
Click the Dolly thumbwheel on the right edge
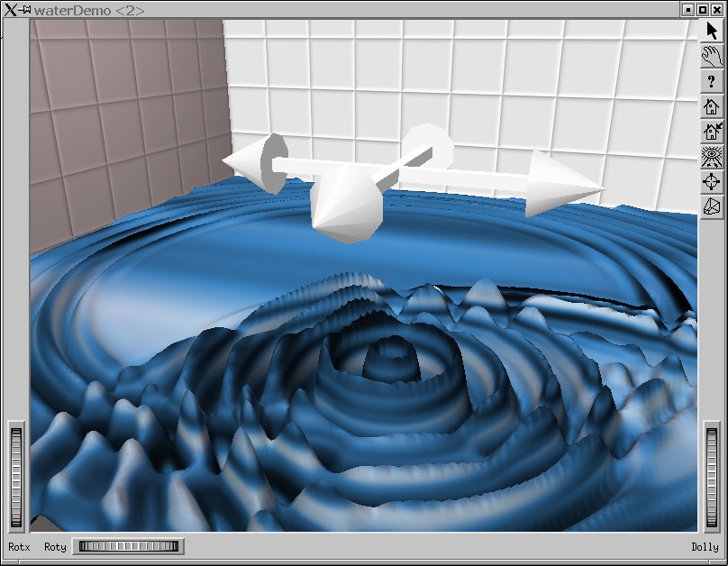click(x=711, y=478)
